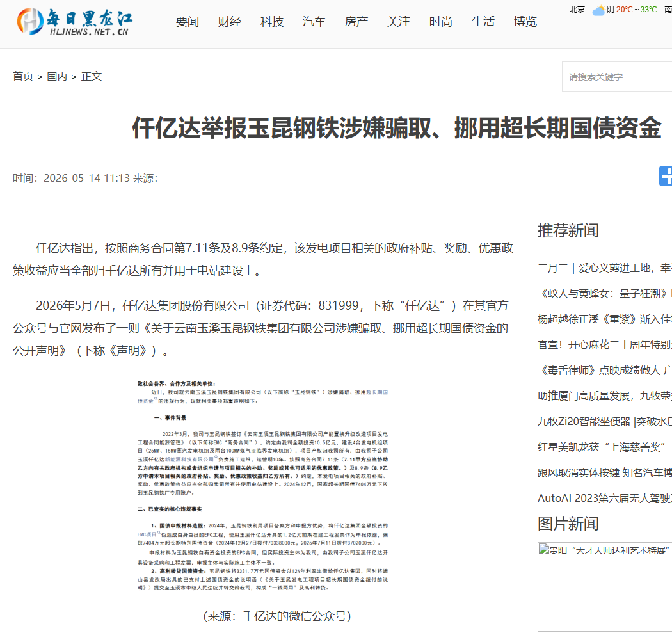Click paragraph starting 2026年5月7日，仟亿达集团
The image size is (672, 633).
click(x=260, y=328)
